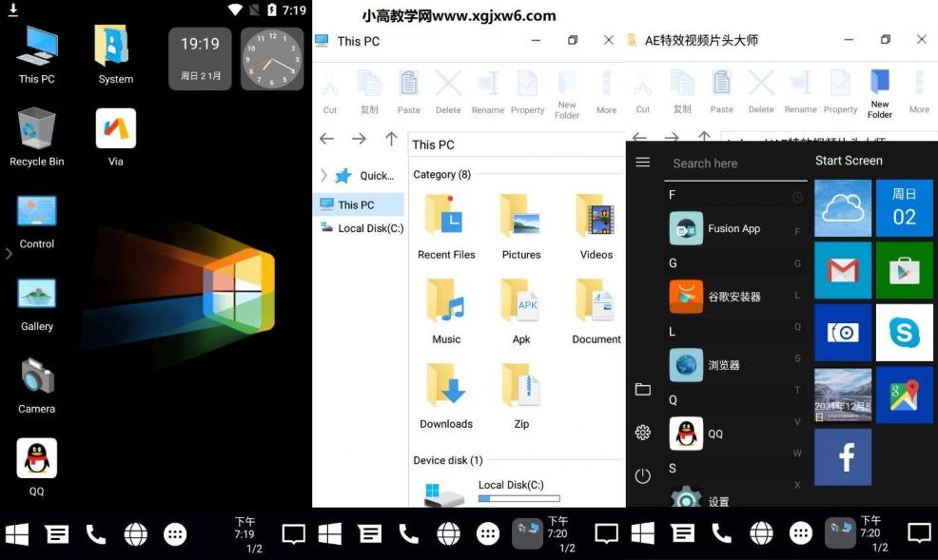
Task: Open Skype from the Start Screen tiles
Action: 904,332
